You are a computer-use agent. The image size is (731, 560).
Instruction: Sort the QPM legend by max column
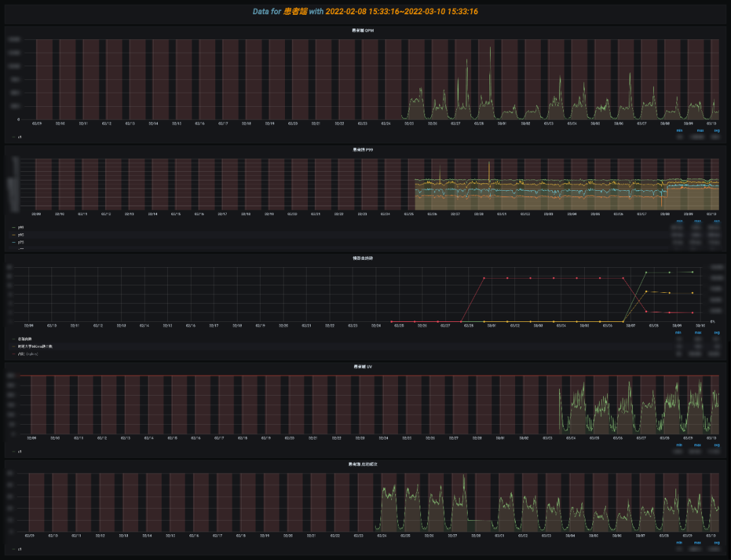[x=699, y=131]
